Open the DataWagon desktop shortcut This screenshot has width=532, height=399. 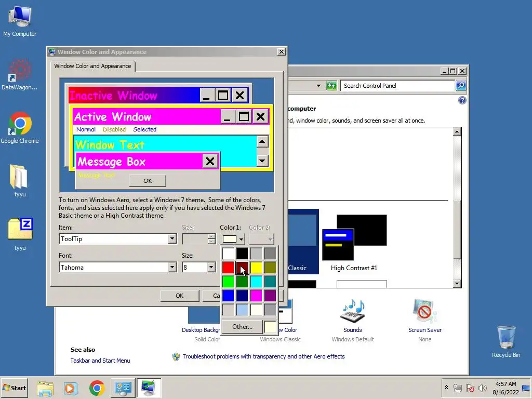coord(19,75)
